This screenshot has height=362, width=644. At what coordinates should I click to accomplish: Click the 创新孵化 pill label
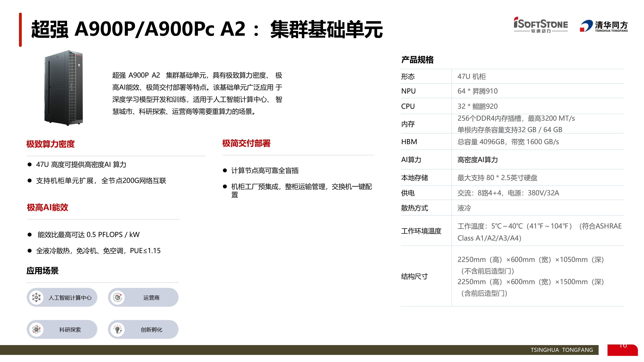click(x=151, y=330)
